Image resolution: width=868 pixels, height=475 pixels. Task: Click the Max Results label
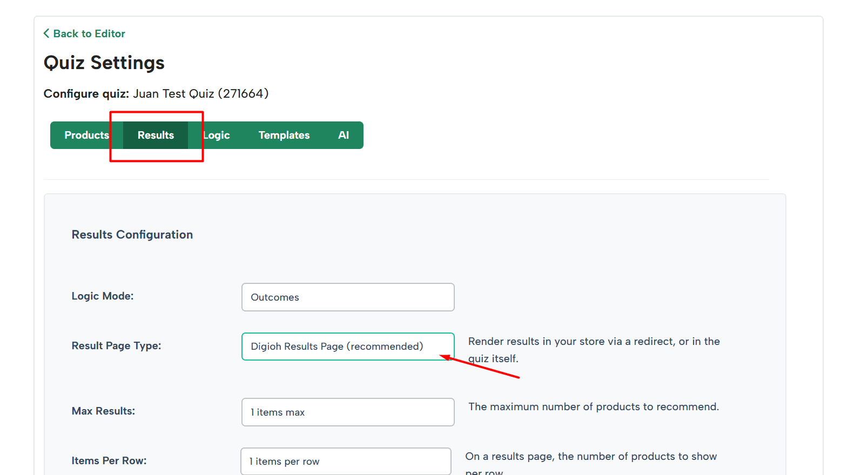tap(103, 411)
